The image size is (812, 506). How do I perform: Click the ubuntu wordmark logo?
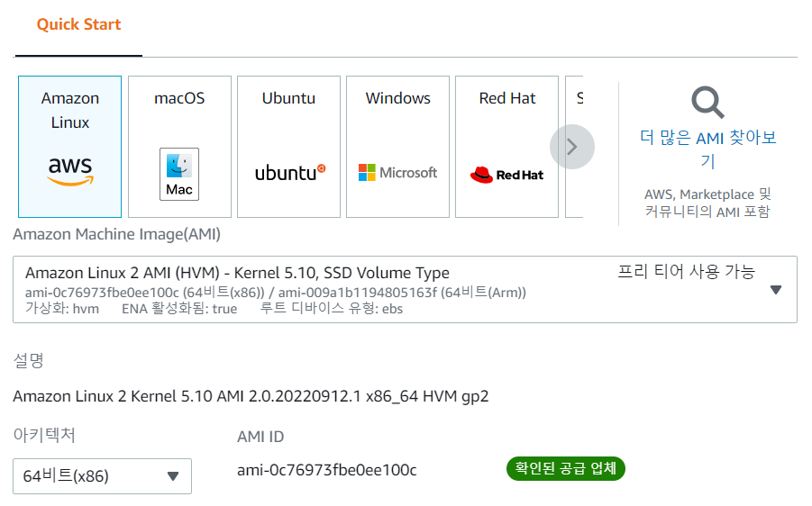290,173
